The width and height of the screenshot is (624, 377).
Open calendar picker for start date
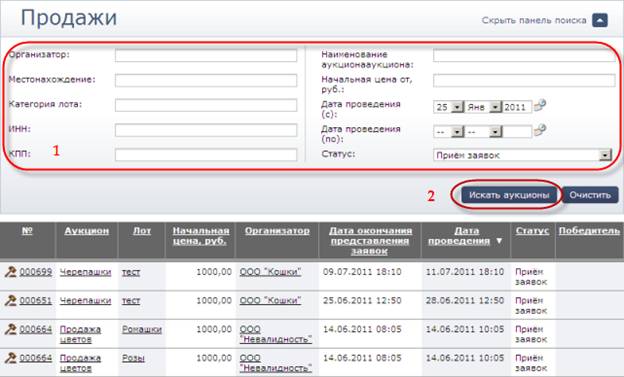point(540,106)
